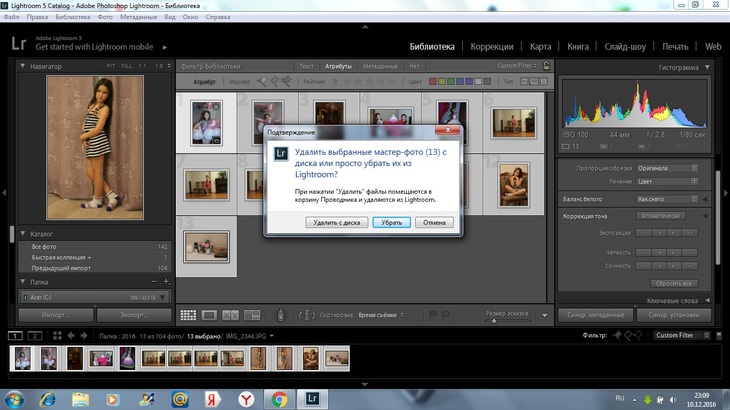Open Lightroom mobile arrow next to identity plate
Image resolution: width=730 pixels, height=410 pixels.
click(x=165, y=47)
